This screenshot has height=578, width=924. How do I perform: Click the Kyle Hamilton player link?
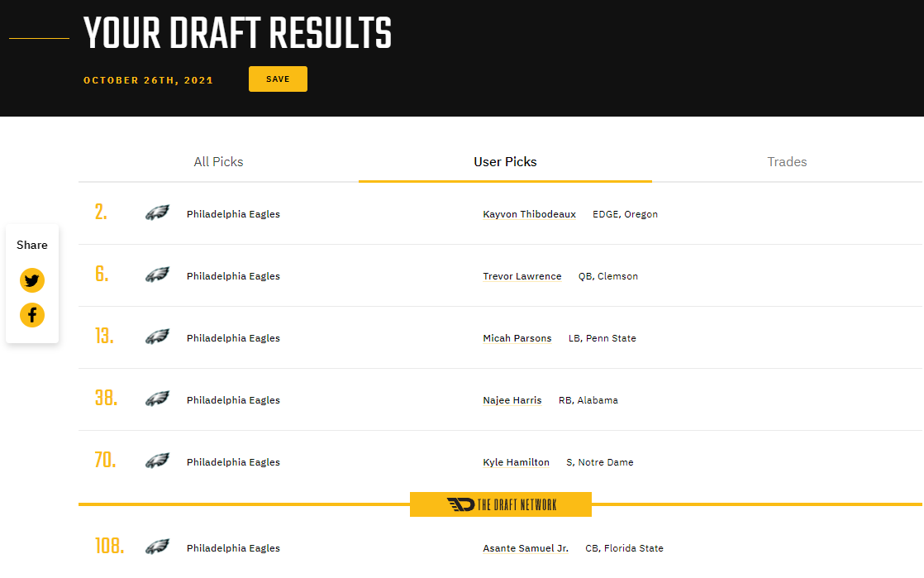pos(517,462)
